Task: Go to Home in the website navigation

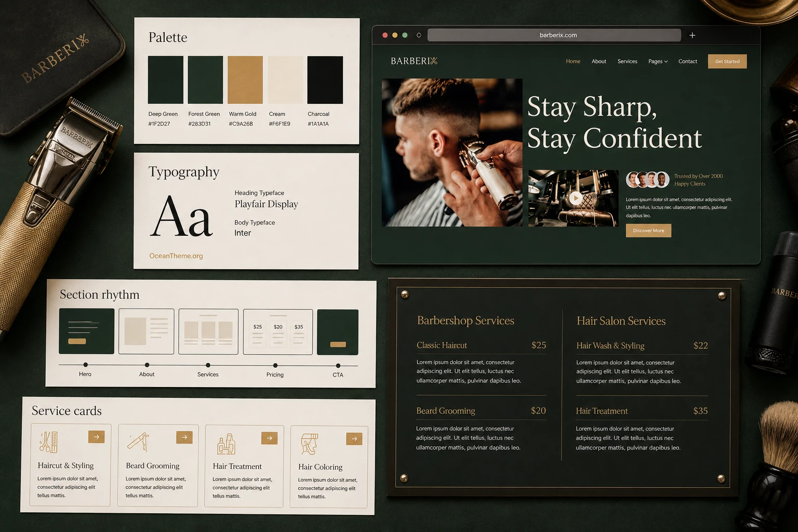Action: [x=573, y=61]
